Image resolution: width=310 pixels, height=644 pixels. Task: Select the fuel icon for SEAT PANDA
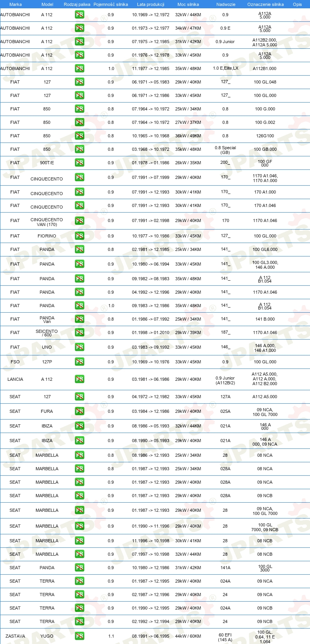click(x=79, y=568)
